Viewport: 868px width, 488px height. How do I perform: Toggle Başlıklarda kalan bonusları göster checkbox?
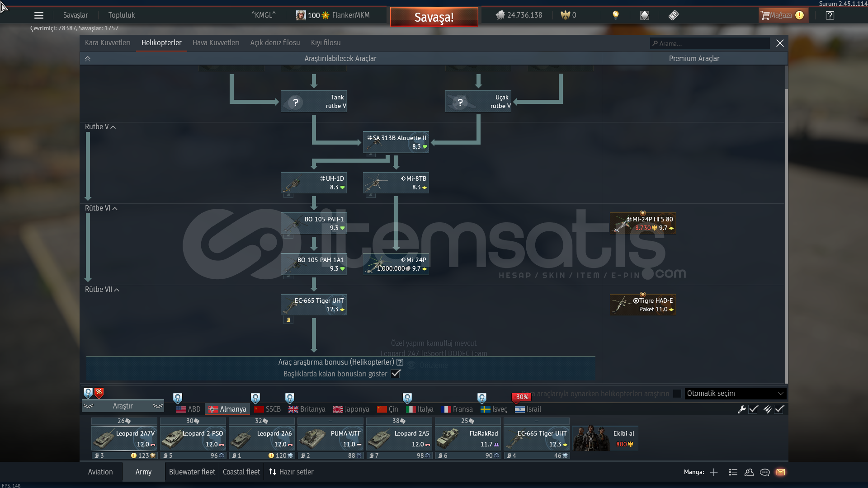[396, 374]
